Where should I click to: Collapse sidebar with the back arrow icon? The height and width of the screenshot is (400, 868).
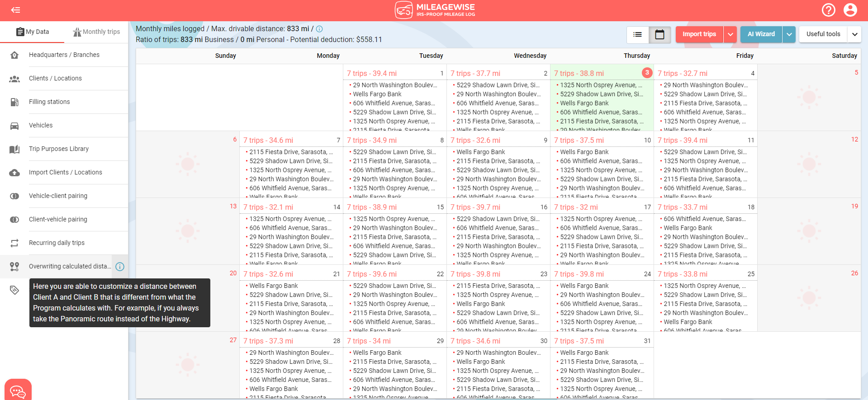point(15,10)
